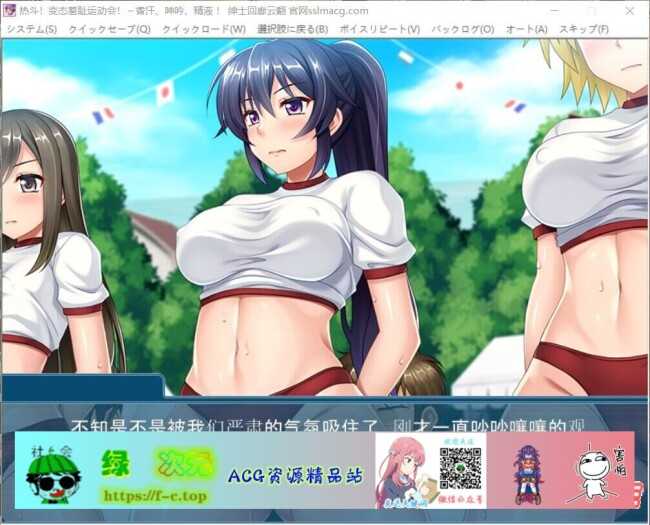Toggle スキップ(F) skip mode

(x=584, y=29)
